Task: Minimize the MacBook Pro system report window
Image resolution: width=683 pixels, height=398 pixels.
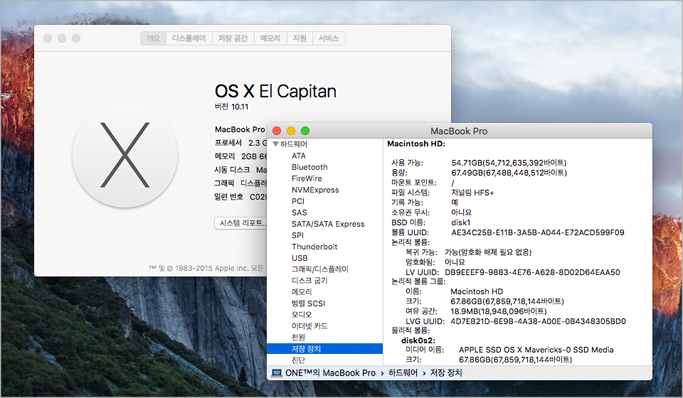Action: [291, 131]
